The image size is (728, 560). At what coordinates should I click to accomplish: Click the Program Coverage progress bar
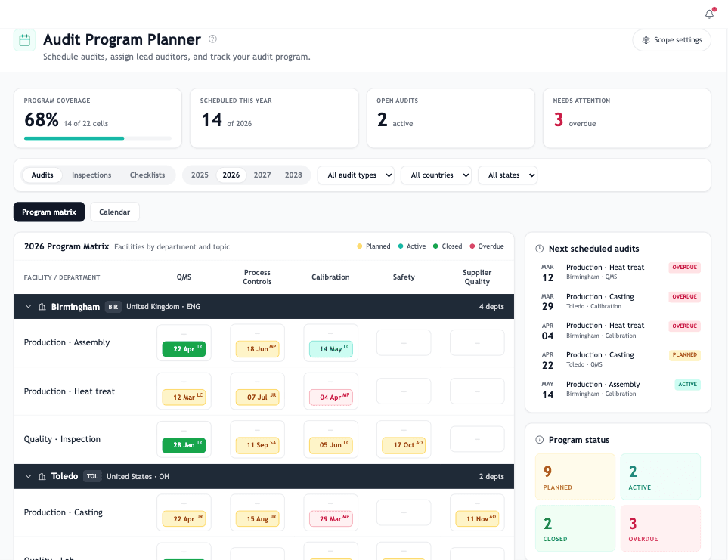(98, 138)
